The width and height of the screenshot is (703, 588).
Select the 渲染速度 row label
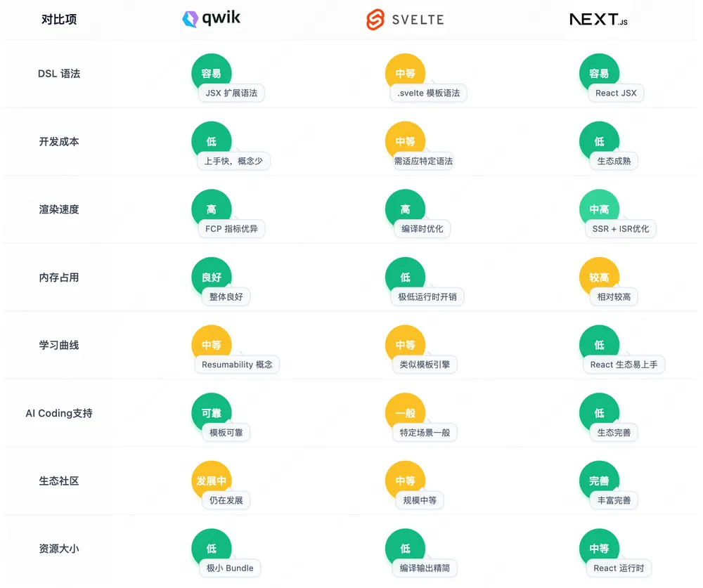click(59, 209)
